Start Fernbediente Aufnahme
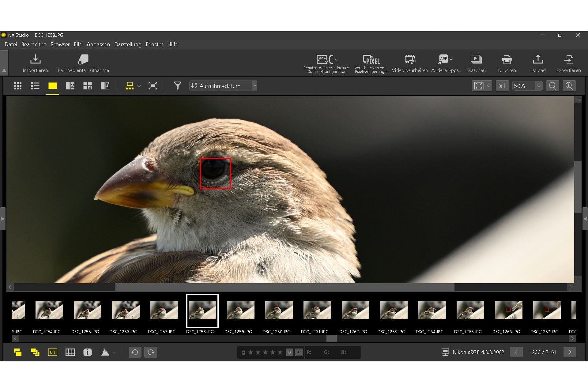Screen dimensions: 588x392 [83, 63]
